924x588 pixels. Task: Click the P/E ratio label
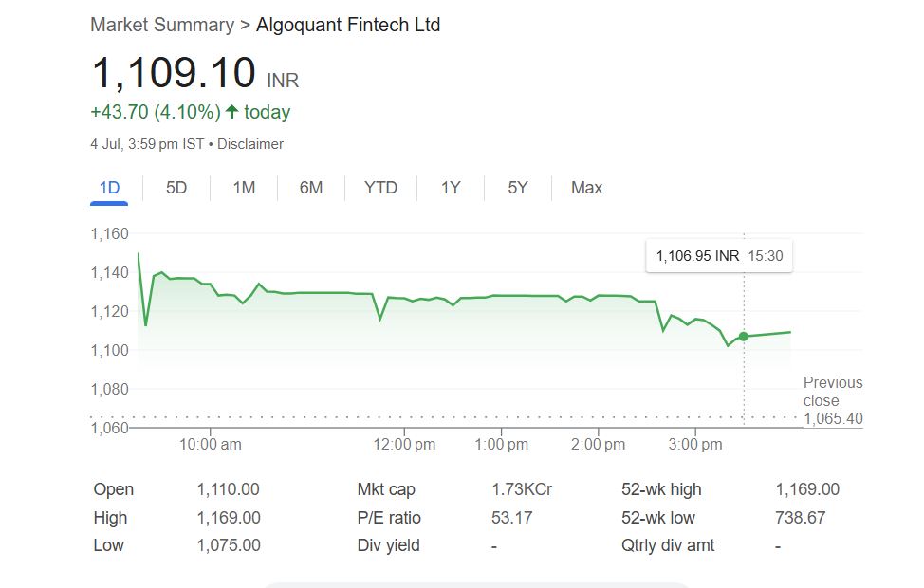pyautogui.click(x=389, y=518)
